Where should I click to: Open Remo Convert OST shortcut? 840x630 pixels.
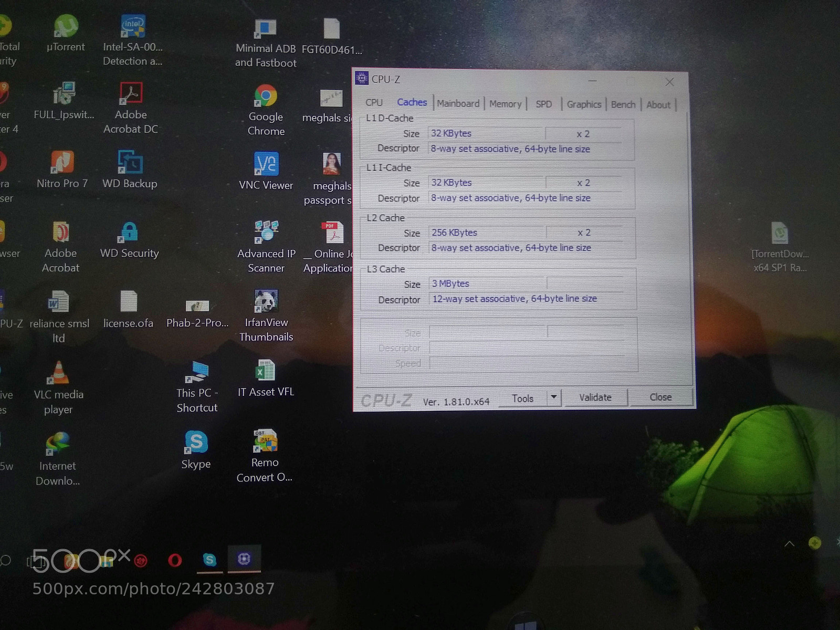(x=265, y=456)
